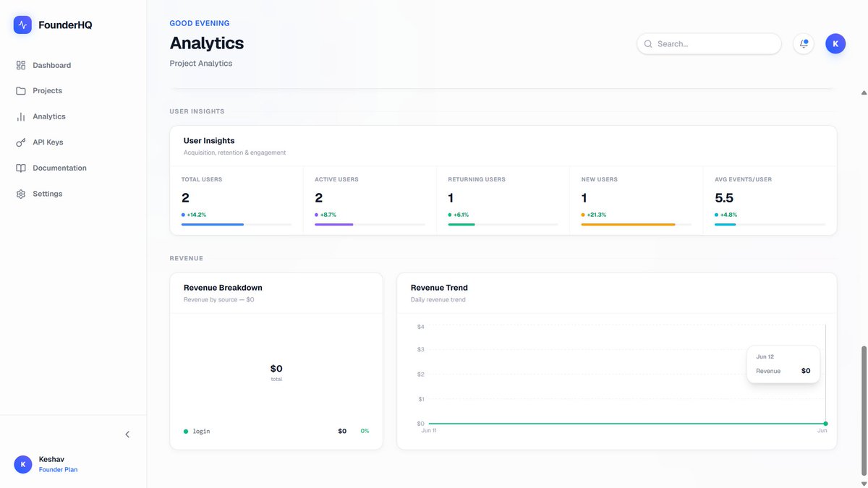Click the "+4.8%" avg events change
The width and height of the screenshot is (868, 488).
click(728, 215)
